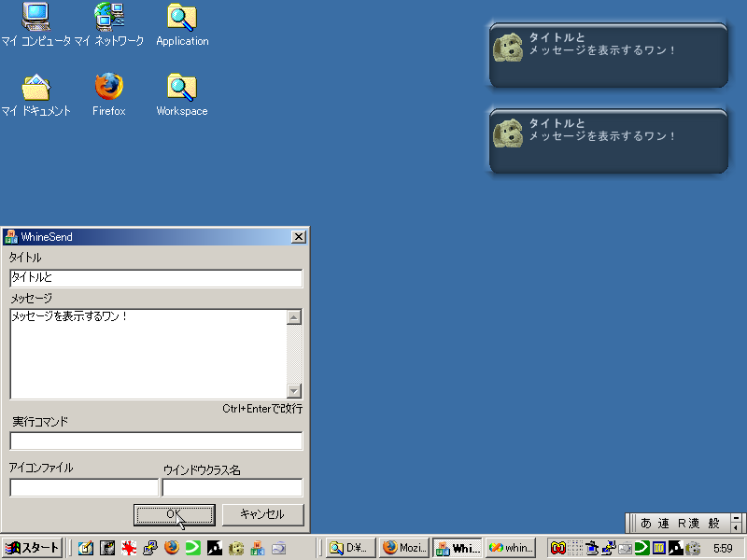Open the Workspace folder on desktop
Viewport: 747px width, 560px height.
(182, 94)
